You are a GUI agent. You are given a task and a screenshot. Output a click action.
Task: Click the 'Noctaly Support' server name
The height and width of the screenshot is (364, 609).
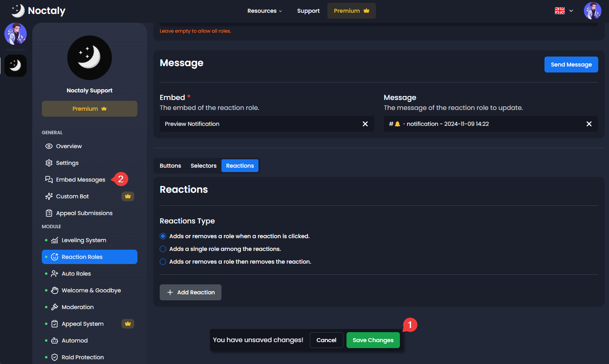coord(90,90)
